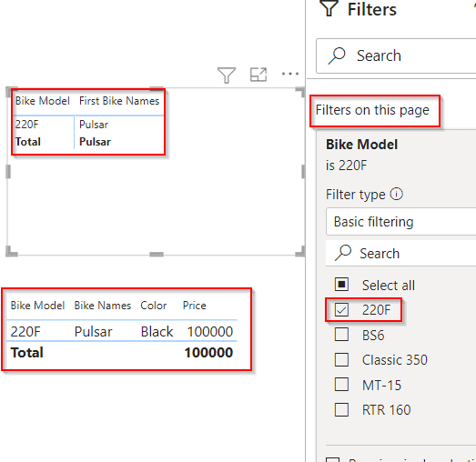
Task: Click the top Filters pane search field
Action: pyautogui.click(x=396, y=55)
